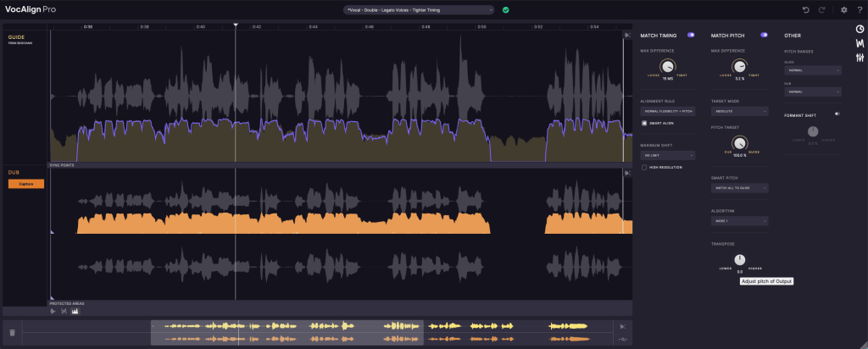Click the undo arrow icon

click(x=805, y=10)
